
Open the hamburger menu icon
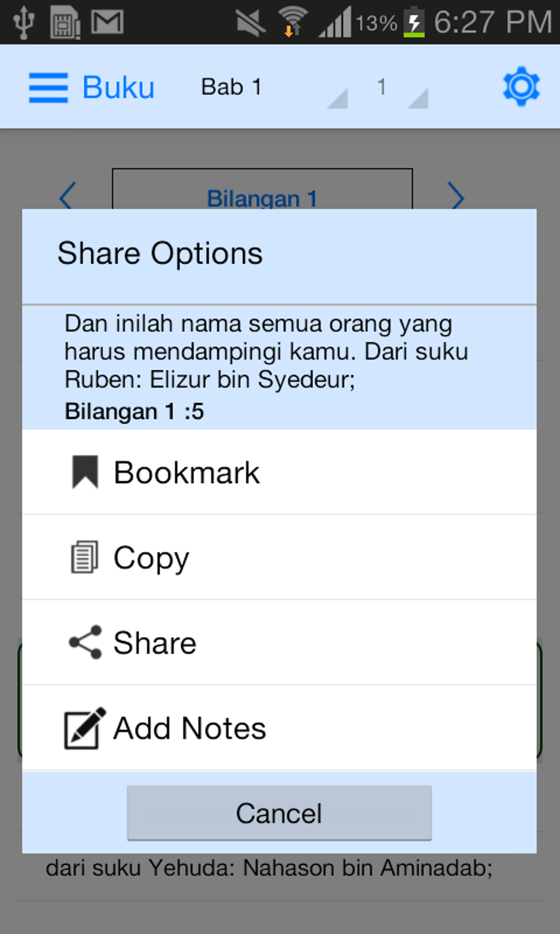coord(48,88)
